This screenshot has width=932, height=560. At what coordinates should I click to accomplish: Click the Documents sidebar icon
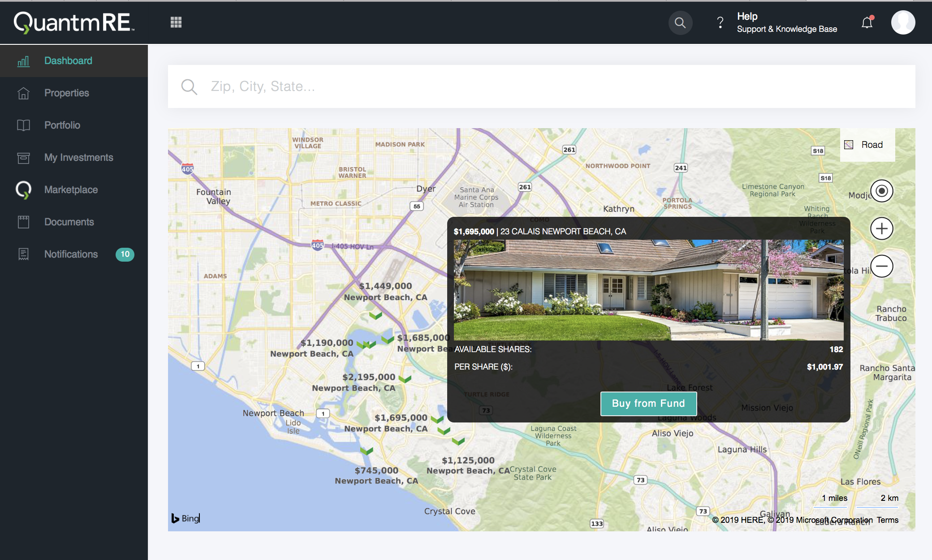(x=23, y=222)
